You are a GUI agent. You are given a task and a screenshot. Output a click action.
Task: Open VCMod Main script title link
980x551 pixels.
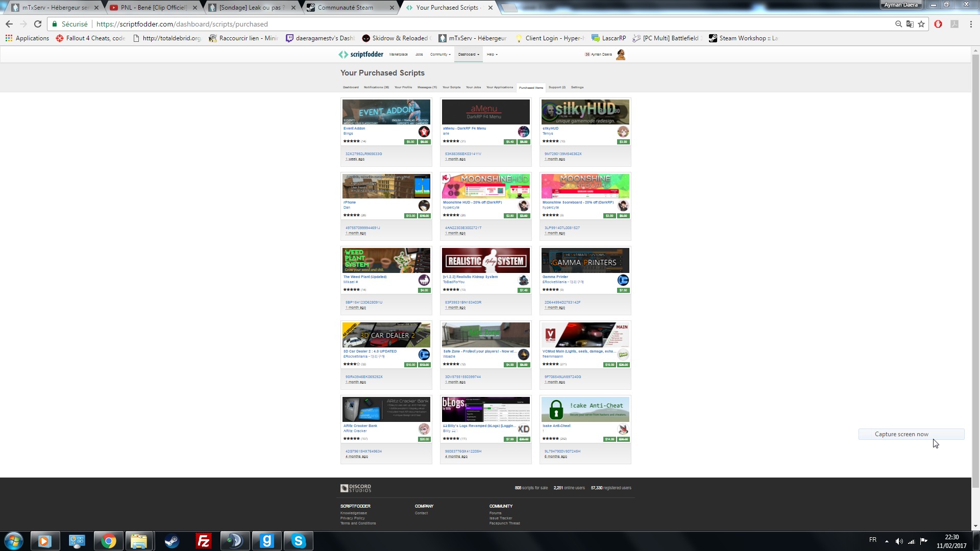coord(578,352)
